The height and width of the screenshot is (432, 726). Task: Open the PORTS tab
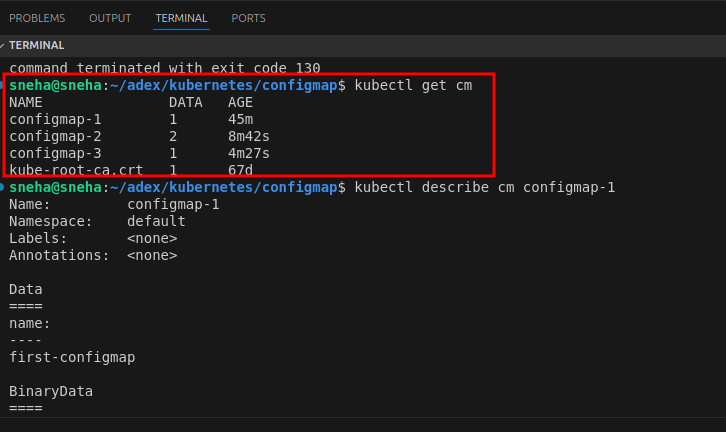pyautogui.click(x=248, y=18)
